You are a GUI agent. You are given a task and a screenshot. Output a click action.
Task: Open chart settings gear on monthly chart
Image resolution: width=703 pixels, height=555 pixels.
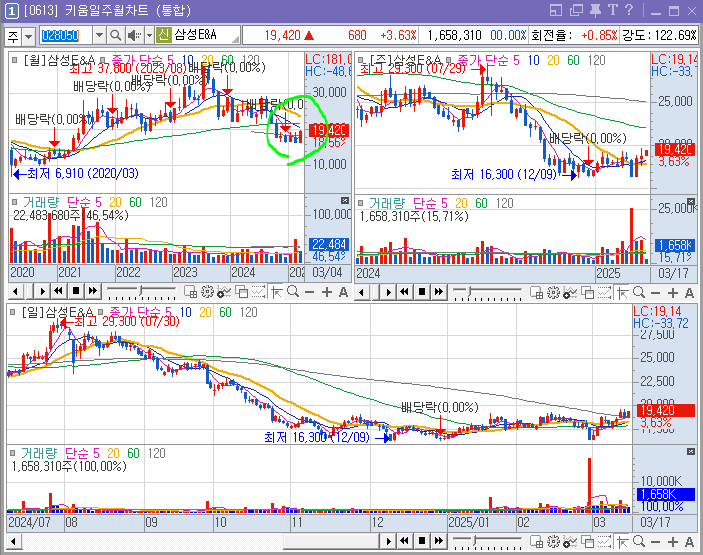coord(207,292)
